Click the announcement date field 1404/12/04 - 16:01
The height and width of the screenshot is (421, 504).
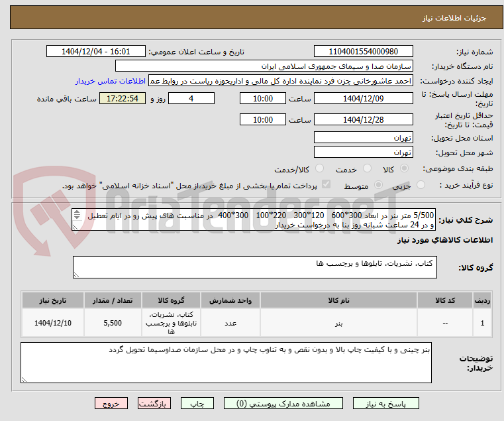click(x=96, y=52)
